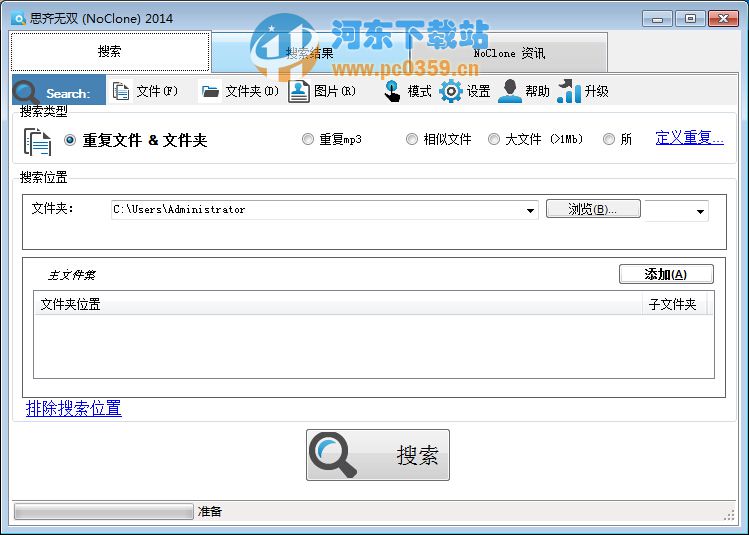Open the 定义重复... link
749x535 pixels.
(689, 138)
